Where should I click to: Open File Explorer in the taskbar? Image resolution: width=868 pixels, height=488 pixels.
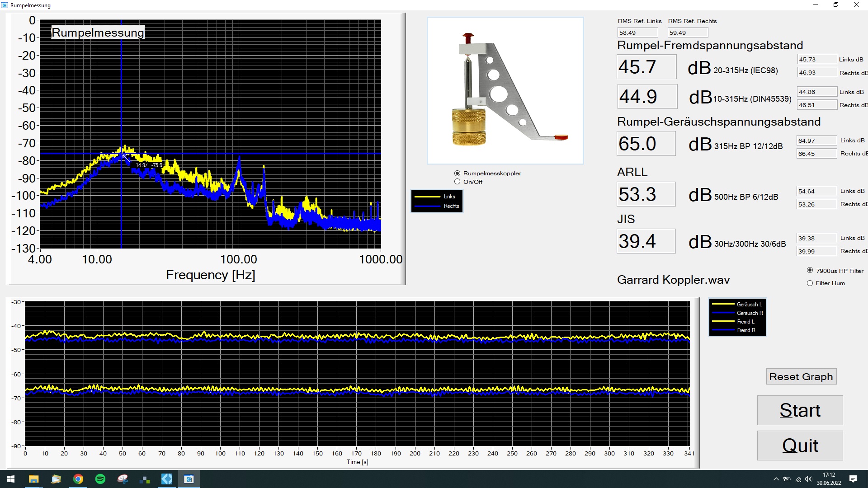(x=34, y=479)
